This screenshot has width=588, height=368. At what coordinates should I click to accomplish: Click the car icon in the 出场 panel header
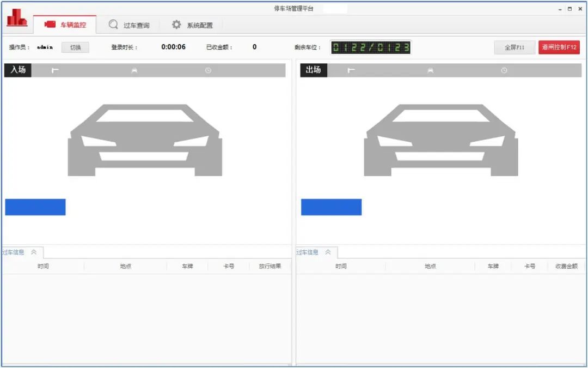[x=430, y=70]
